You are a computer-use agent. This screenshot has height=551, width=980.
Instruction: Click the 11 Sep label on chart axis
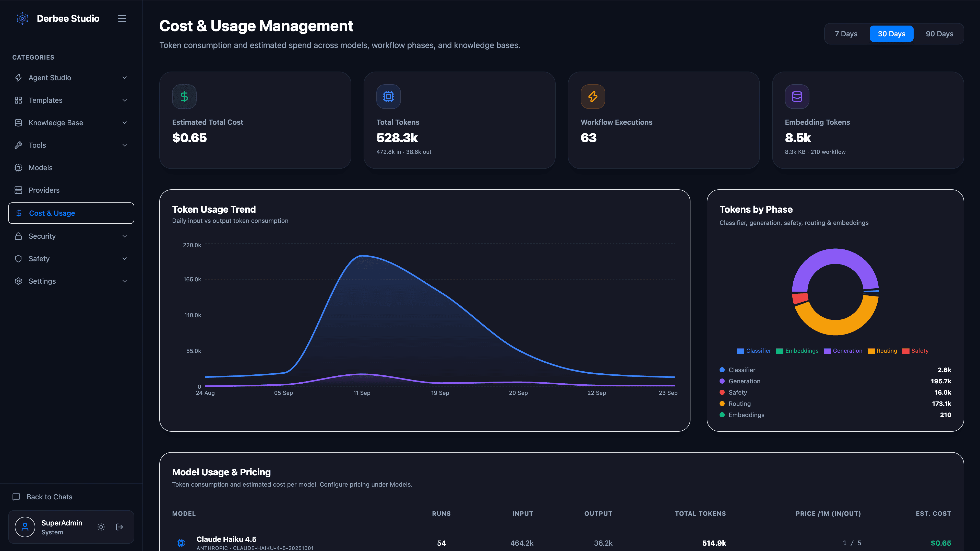click(x=361, y=393)
